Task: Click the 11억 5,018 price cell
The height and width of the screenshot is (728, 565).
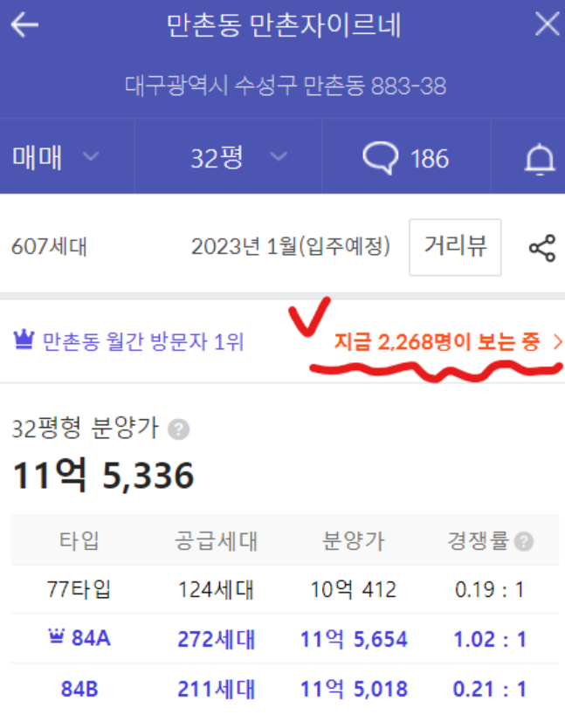Action: (354, 689)
